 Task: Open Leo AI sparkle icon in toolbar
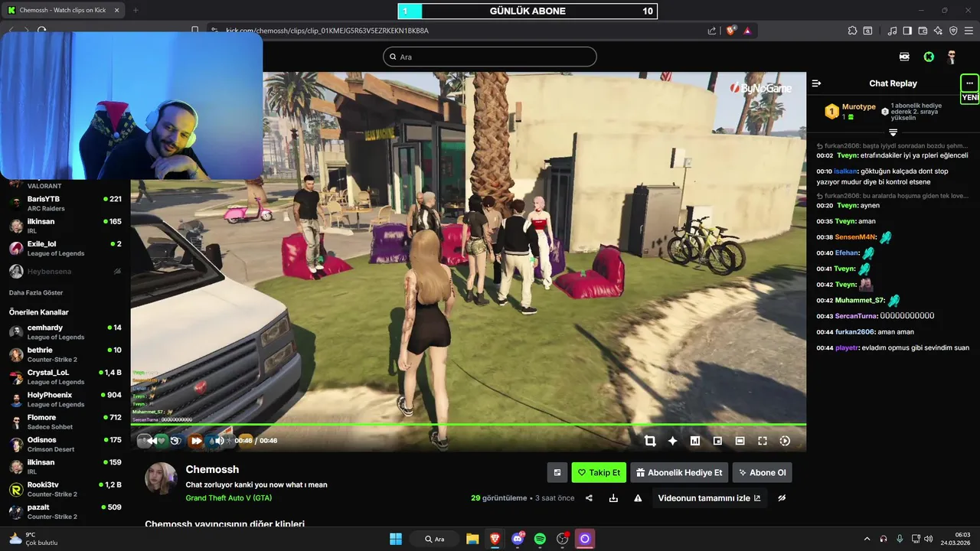(x=938, y=31)
